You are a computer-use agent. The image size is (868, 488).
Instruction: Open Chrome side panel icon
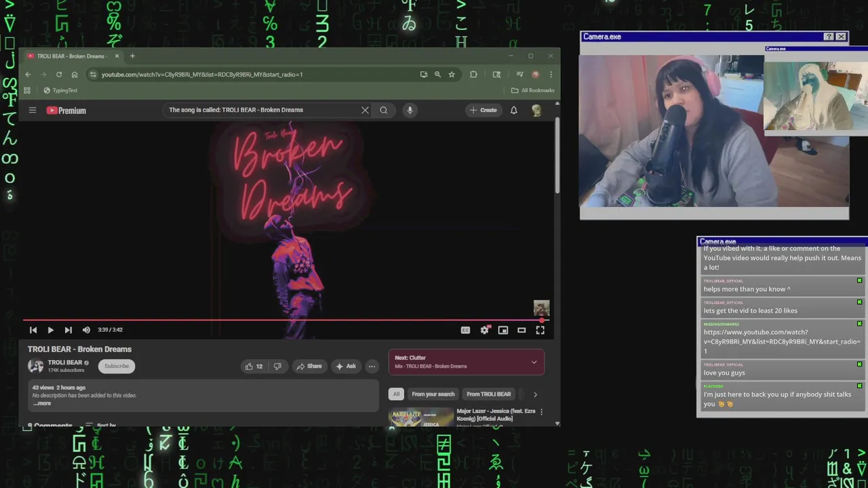pos(496,75)
